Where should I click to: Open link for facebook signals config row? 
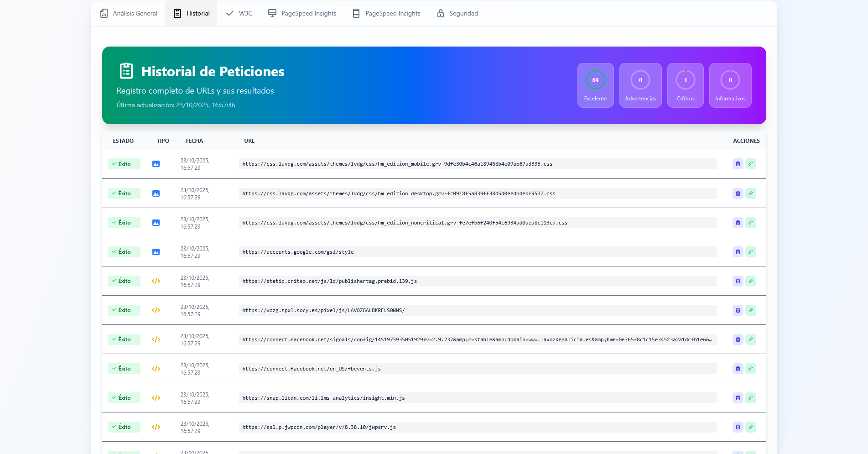tap(750, 339)
